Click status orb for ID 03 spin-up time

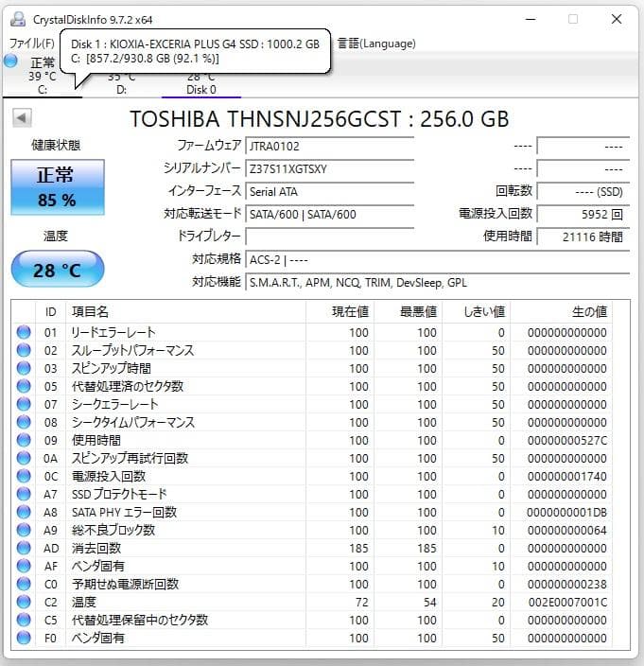[x=24, y=368]
